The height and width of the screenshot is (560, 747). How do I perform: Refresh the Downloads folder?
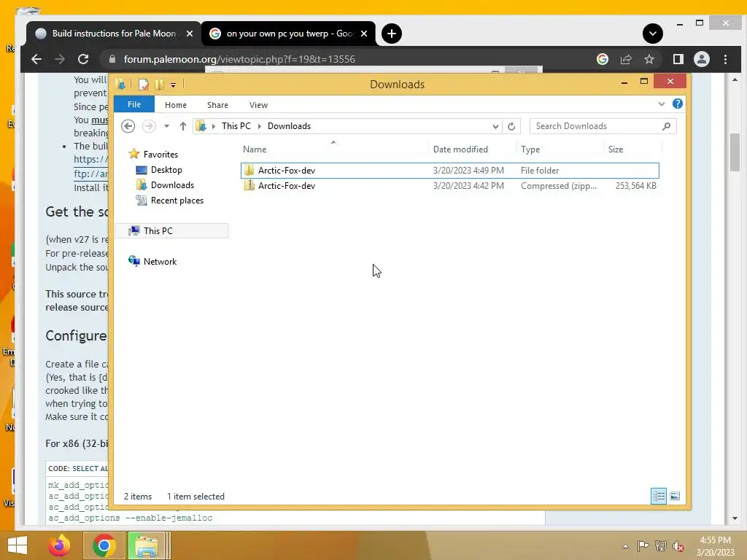[511, 126]
